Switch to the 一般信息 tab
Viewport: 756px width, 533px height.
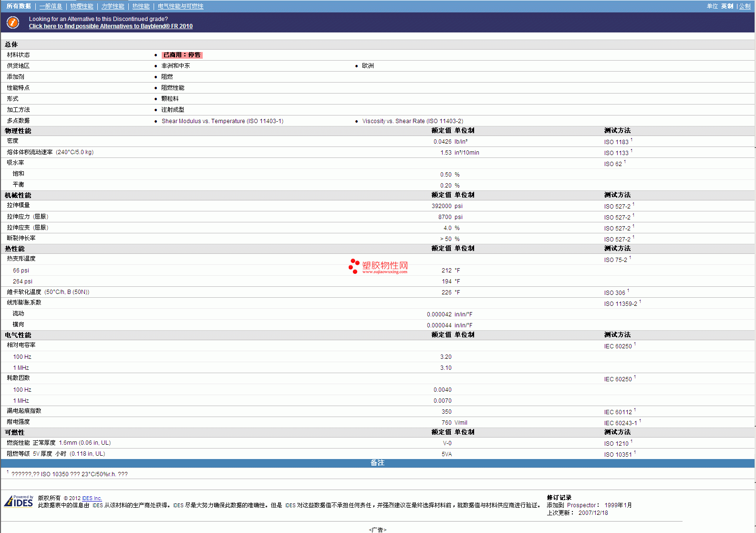[x=51, y=6]
